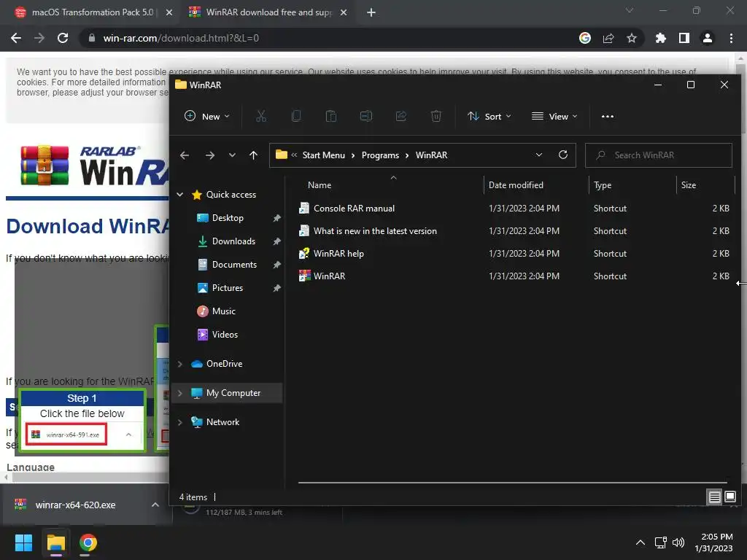747x560 pixels.
Task: Expand the OneDrive tree node
Action: tap(180, 364)
